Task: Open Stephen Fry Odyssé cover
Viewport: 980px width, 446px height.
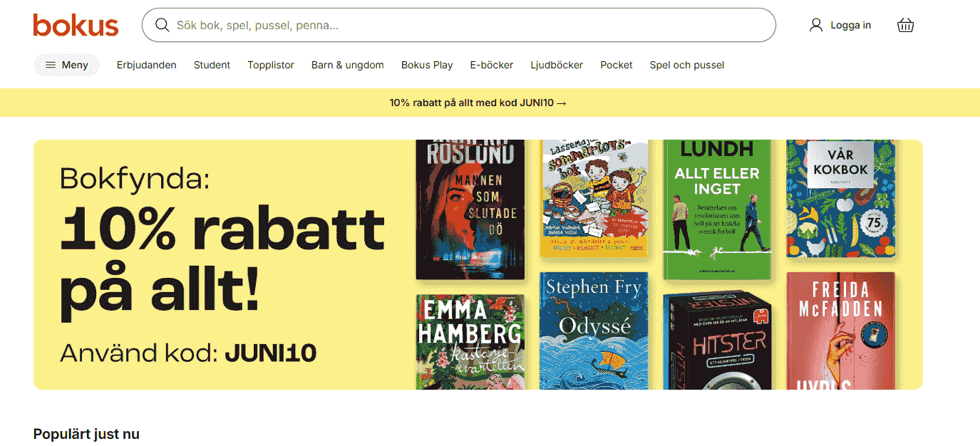Action: 594,331
